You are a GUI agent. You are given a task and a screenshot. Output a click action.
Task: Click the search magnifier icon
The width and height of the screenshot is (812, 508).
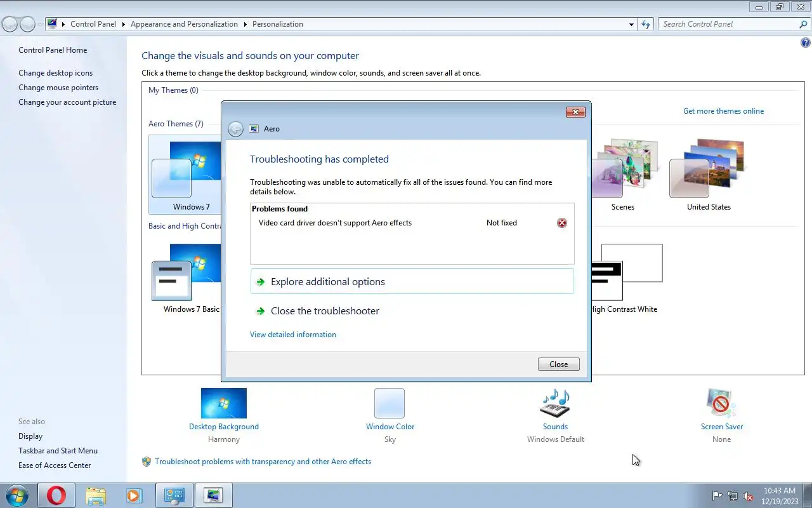803,24
